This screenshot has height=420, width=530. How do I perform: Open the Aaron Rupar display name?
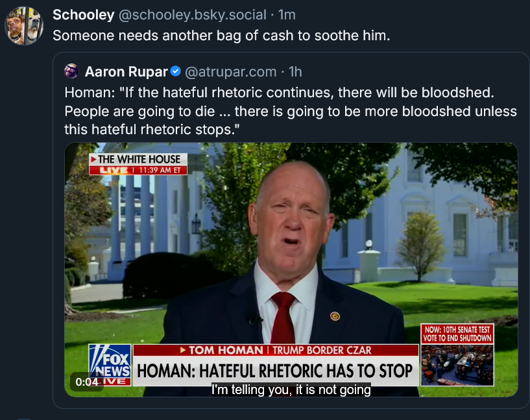point(126,71)
